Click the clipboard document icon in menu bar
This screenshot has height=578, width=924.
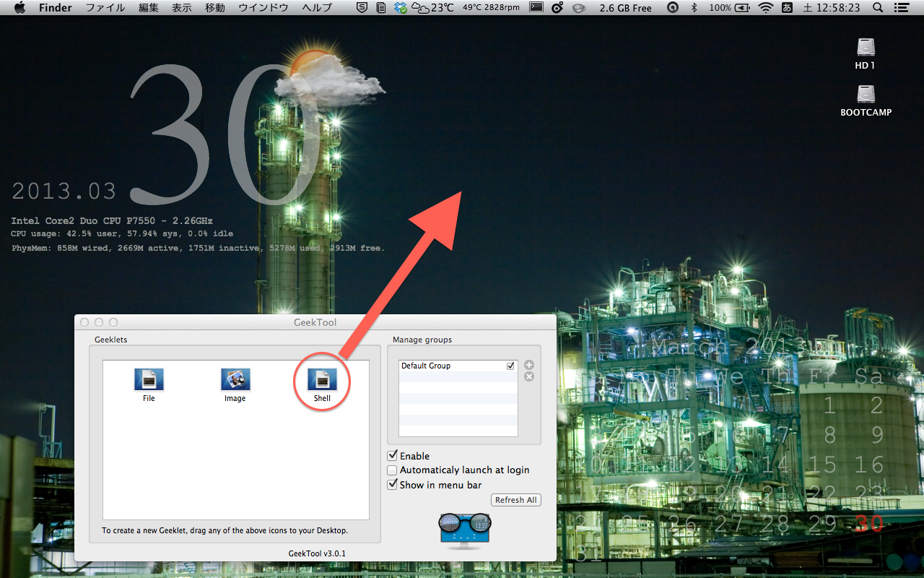[x=381, y=8]
